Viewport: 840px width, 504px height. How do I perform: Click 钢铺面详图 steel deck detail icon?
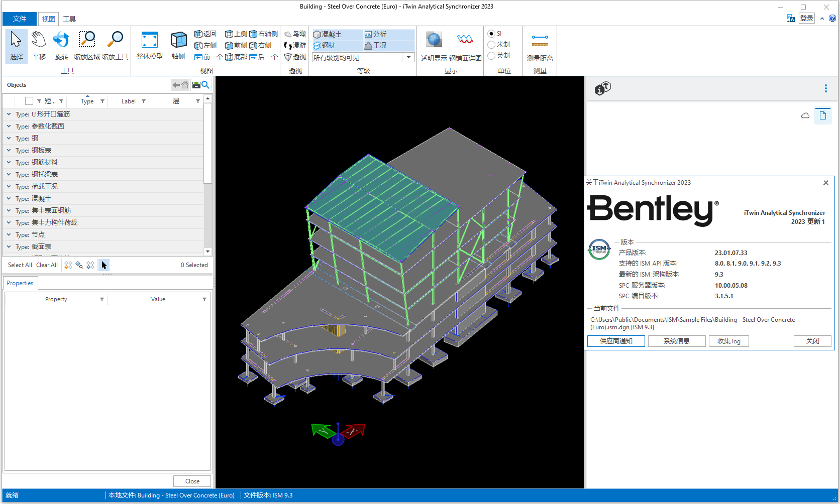point(465,45)
